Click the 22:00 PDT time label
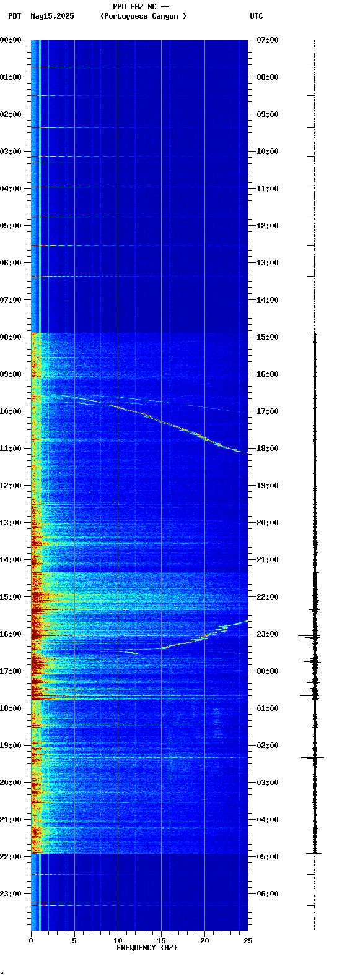 click(11, 857)
